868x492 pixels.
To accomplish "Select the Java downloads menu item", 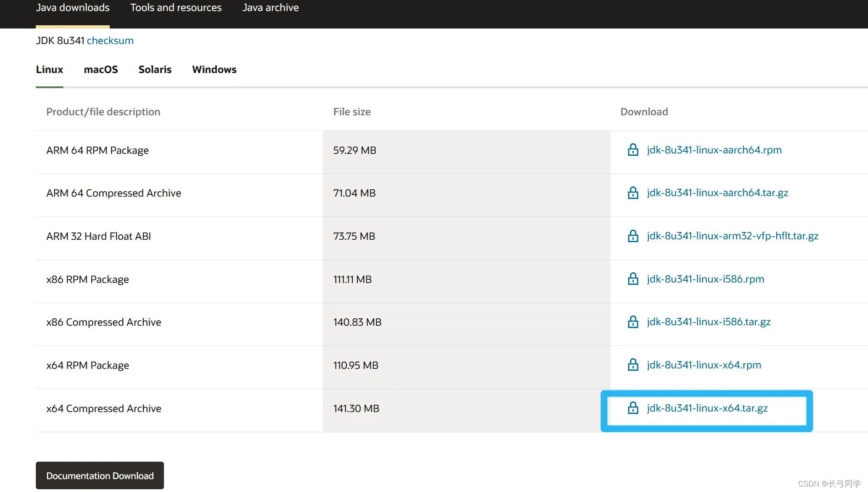I will pos(73,7).
